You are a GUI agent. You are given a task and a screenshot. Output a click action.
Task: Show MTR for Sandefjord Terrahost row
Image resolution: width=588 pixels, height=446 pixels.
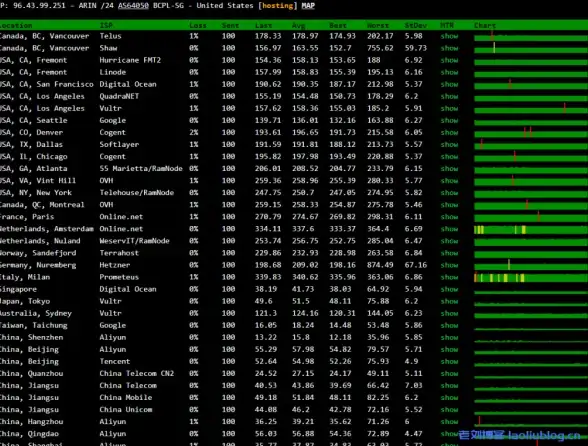coord(449,253)
